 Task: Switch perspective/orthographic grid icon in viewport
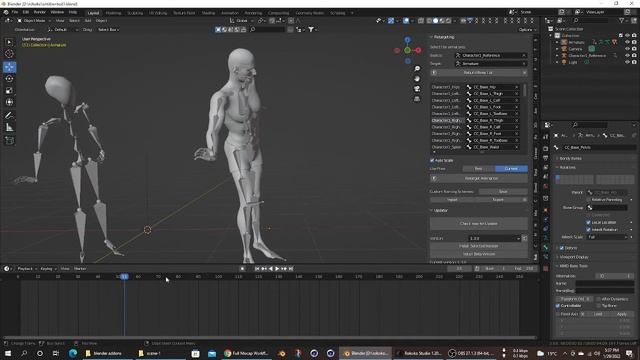tap(417, 99)
